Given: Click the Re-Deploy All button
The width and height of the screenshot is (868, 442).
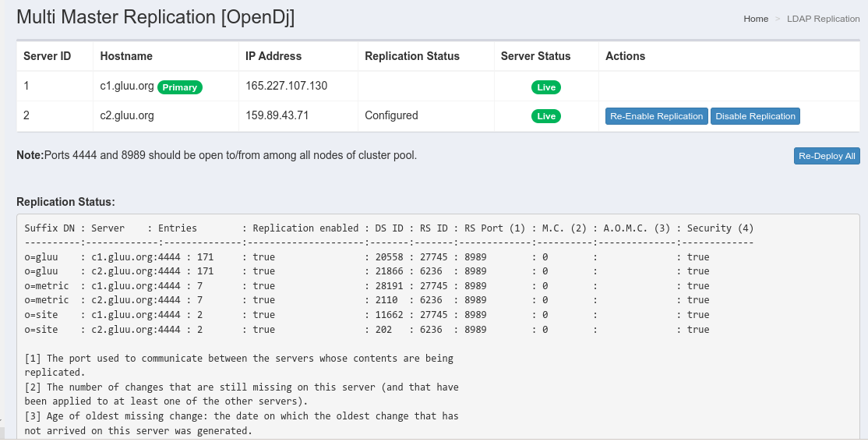Looking at the screenshot, I should (827, 156).
